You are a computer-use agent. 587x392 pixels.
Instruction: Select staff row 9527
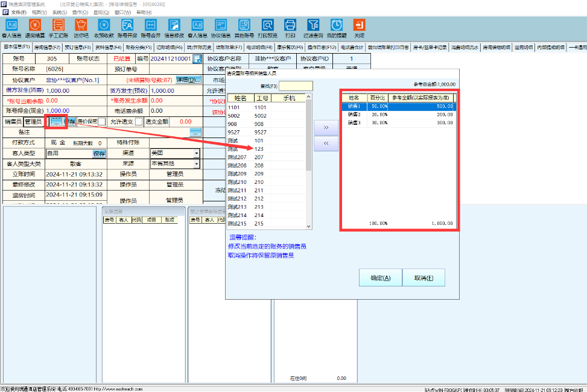coord(267,132)
